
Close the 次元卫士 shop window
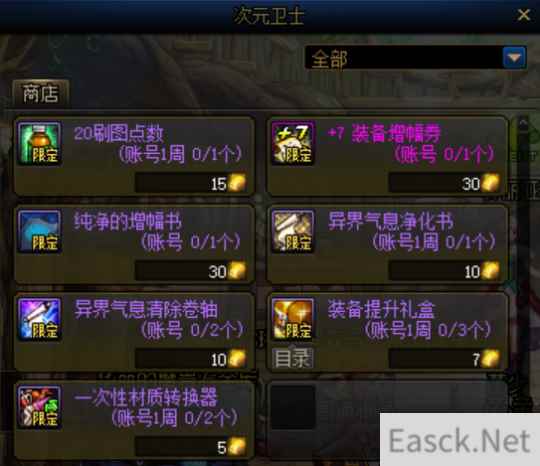tap(524, 15)
